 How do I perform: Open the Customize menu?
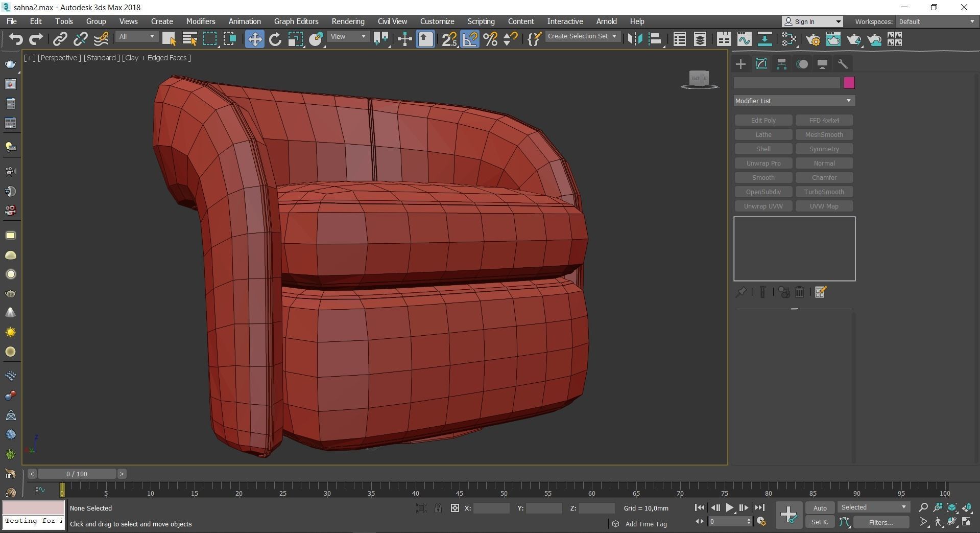[x=437, y=21]
